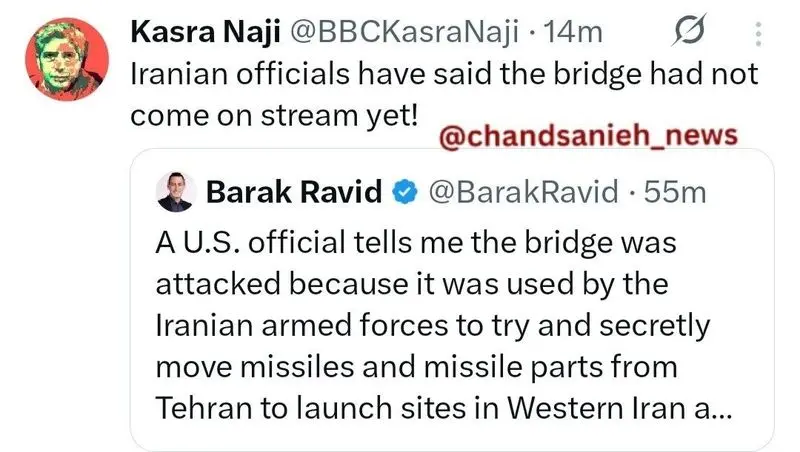Click the slashed-circle icon beside the timestamp
The height and width of the screenshot is (452, 800).
[691, 32]
